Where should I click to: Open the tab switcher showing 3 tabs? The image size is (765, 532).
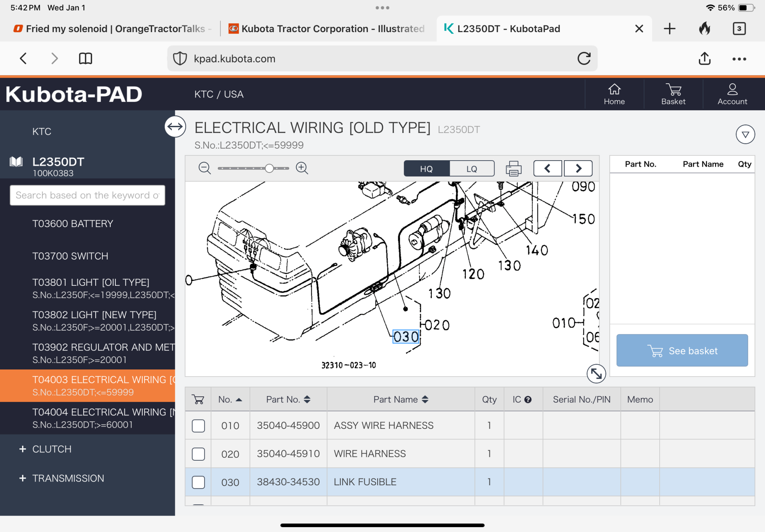click(739, 29)
